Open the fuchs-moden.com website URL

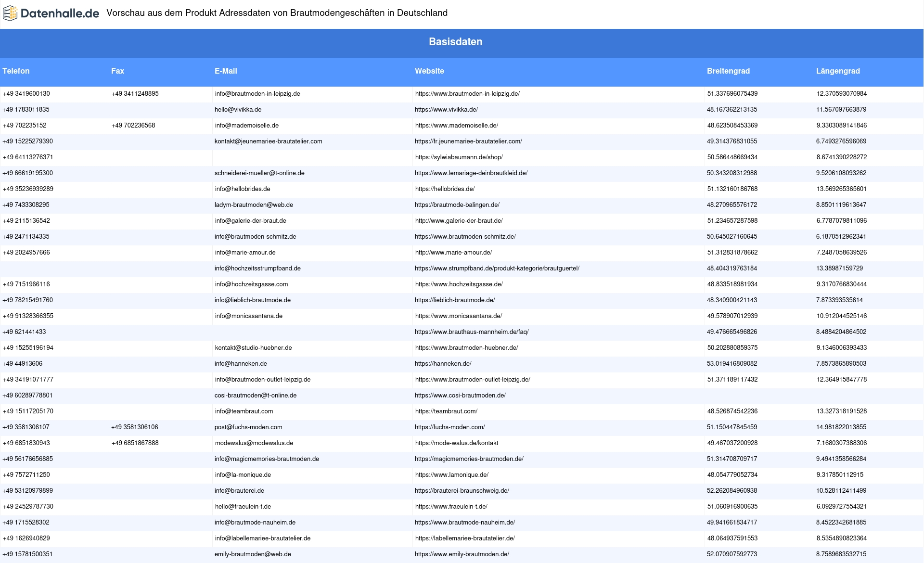(x=449, y=427)
